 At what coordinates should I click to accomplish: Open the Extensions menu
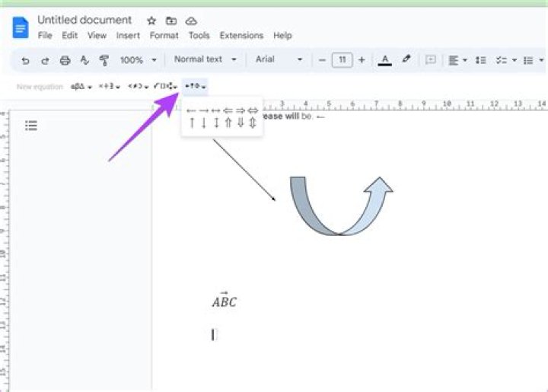pyautogui.click(x=241, y=35)
